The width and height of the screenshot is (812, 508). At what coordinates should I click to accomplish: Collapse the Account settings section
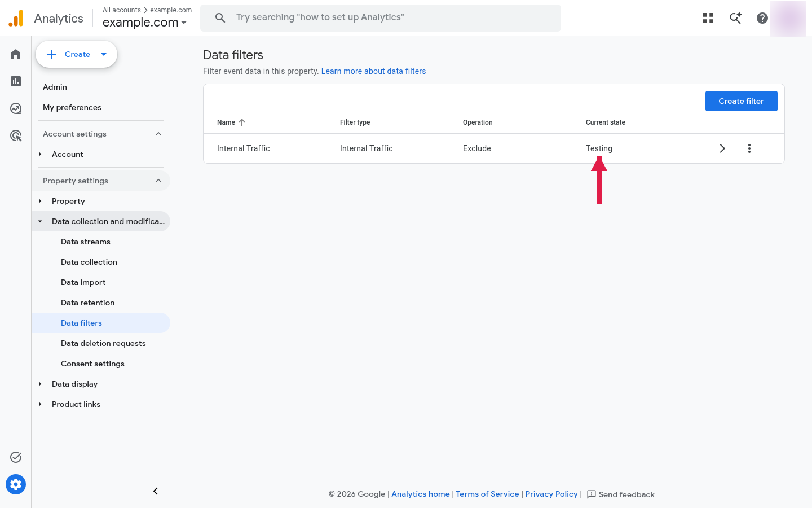click(x=158, y=134)
